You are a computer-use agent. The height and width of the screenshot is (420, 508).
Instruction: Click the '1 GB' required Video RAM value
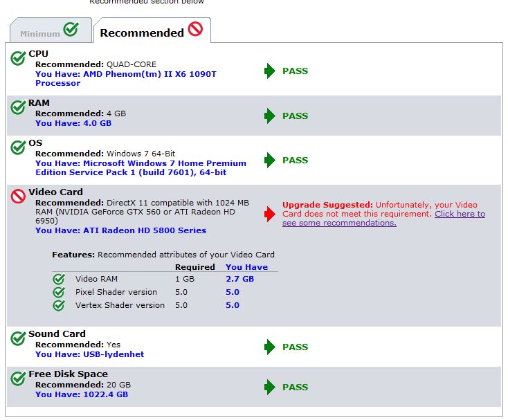click(x=185, y=279)
